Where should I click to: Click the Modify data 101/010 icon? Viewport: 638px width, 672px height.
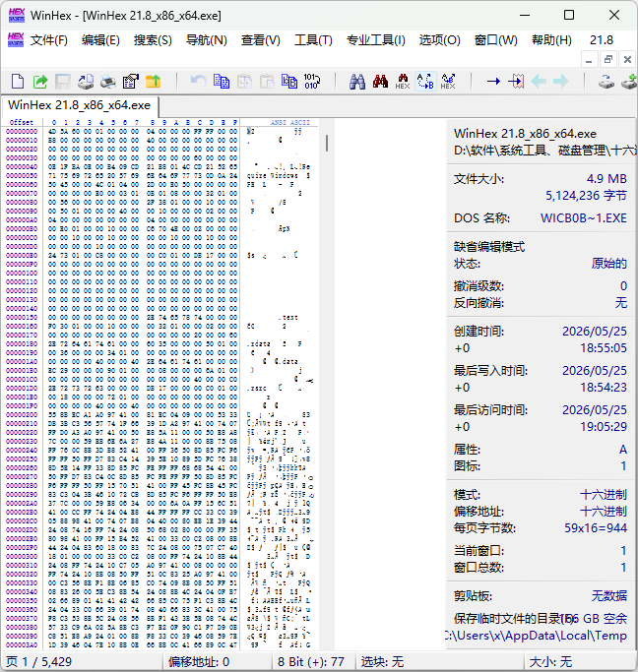point(312,81)
